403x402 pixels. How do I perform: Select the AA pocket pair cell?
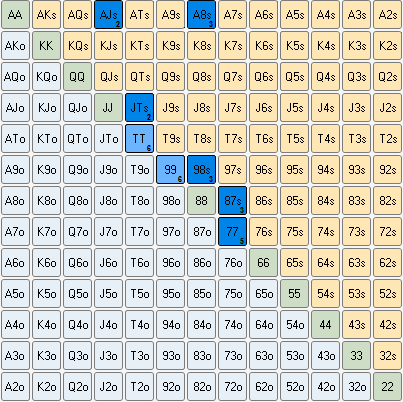(15, 15)
